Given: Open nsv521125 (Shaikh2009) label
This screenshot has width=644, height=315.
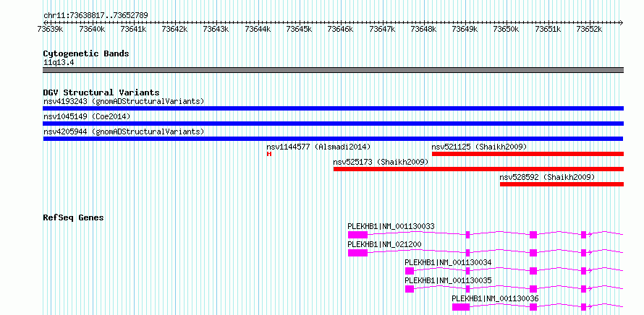Looking at the screenshot, I should 479,147.
